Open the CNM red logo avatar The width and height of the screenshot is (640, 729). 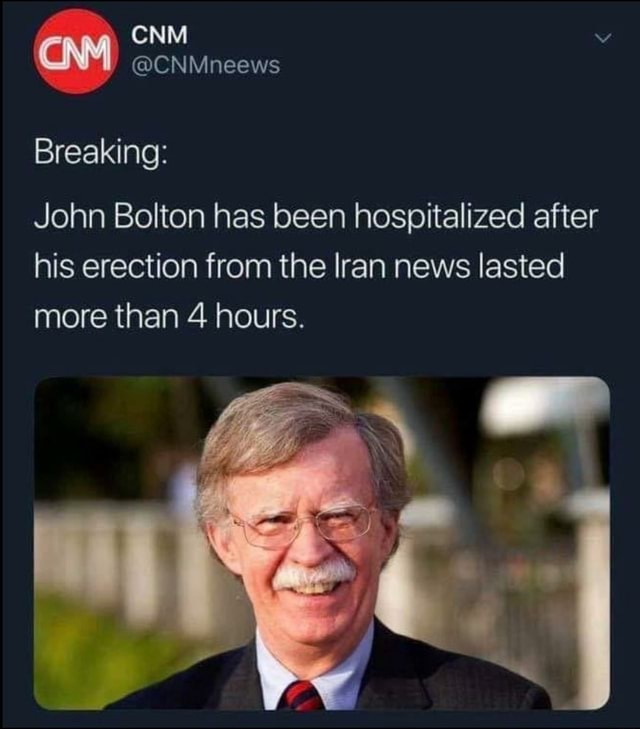coord(76,52)
